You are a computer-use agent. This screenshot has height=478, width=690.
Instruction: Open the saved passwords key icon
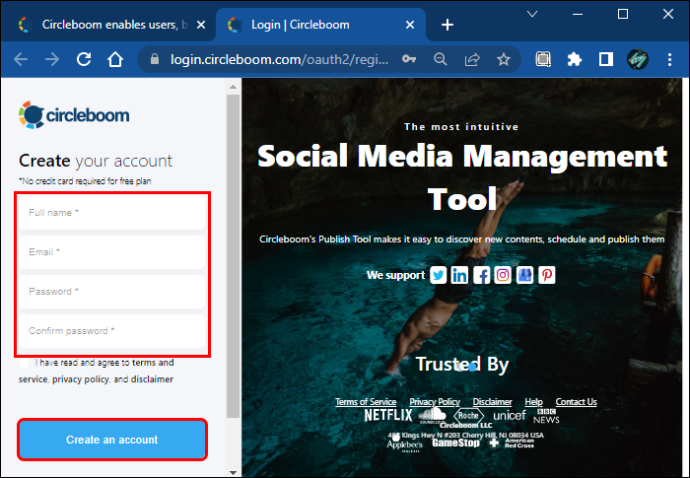click(409, 59)
